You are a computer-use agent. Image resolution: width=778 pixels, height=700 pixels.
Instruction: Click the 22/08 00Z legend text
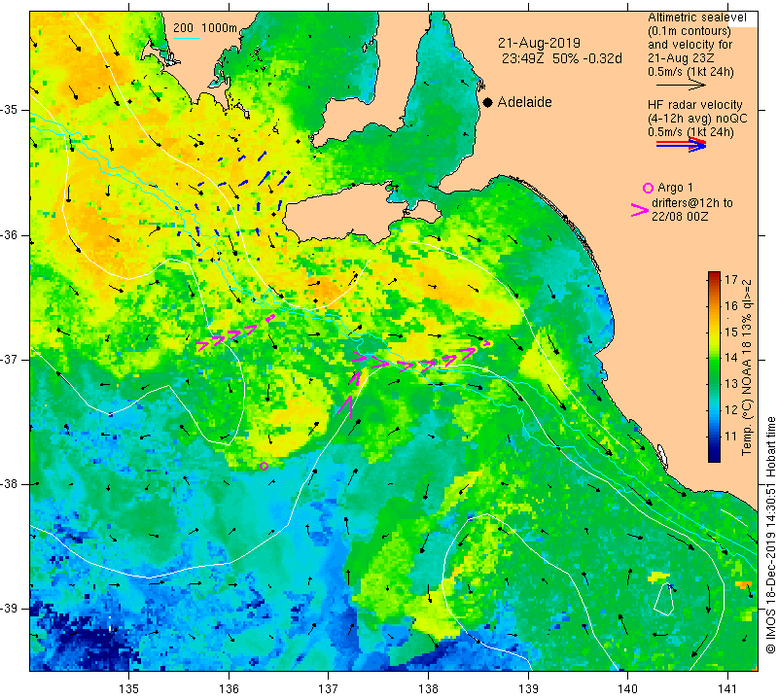tap(680, 217)
